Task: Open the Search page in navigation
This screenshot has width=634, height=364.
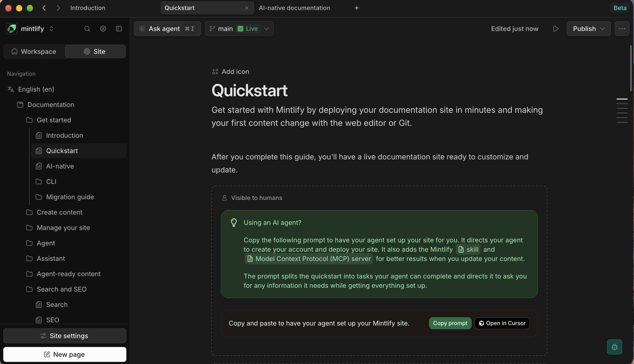Action: tap(79, 305)
